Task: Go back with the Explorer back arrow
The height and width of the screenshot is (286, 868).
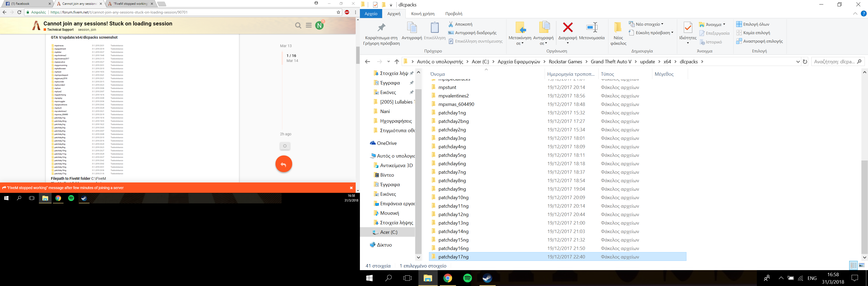Action: click(368, 62)
